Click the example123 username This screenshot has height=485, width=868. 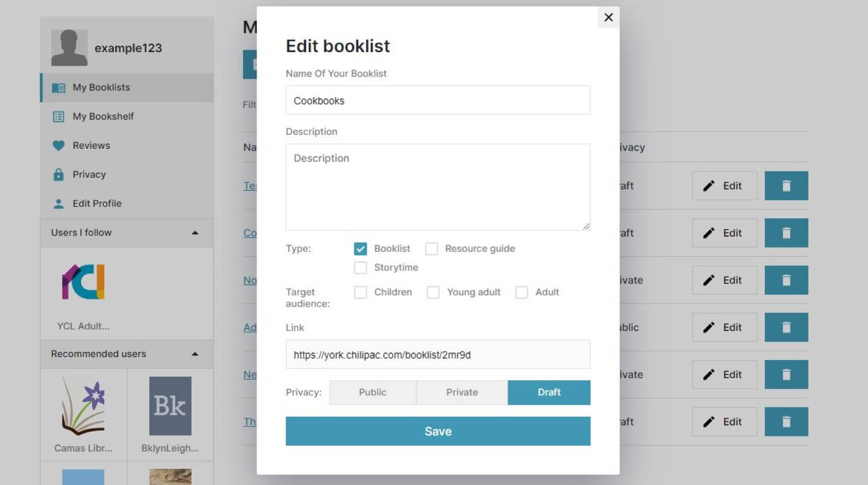click(128, 48)
